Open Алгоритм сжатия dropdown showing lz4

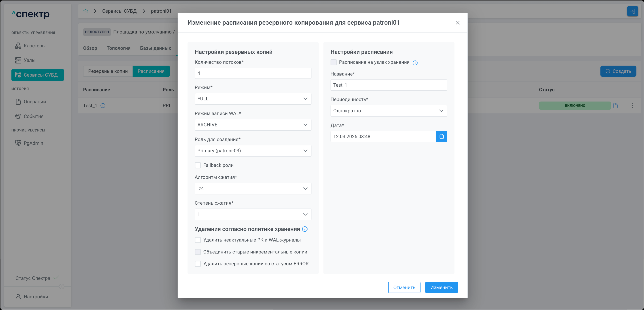(x=253, y=189)
